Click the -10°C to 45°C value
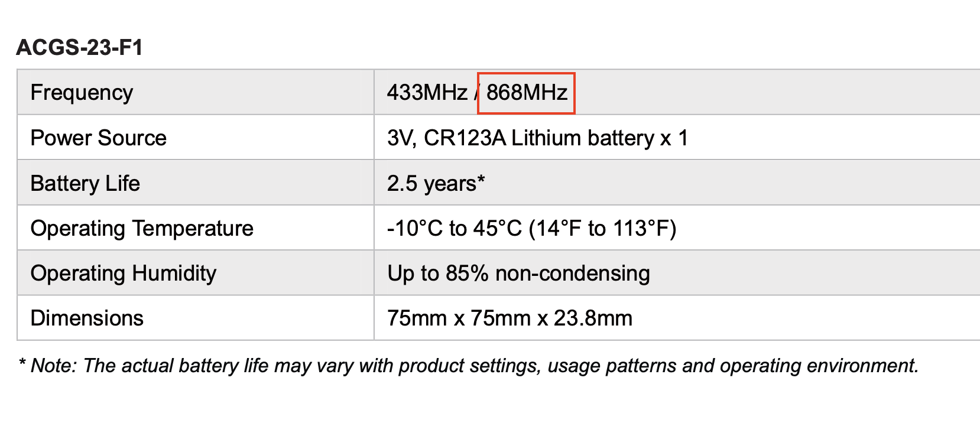Viewport: 980px width, 423px height. (x=454, y=228)
